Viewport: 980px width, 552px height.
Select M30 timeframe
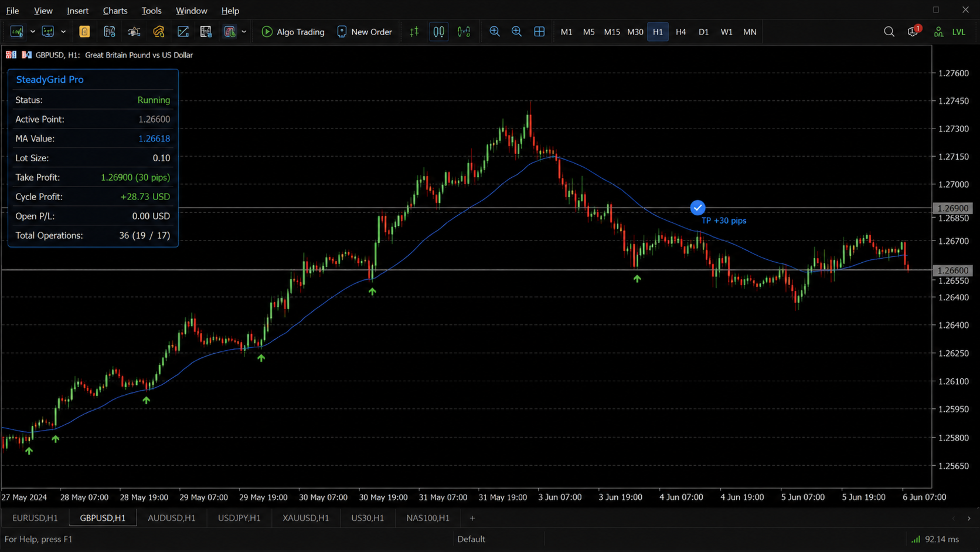click(635, 32)
